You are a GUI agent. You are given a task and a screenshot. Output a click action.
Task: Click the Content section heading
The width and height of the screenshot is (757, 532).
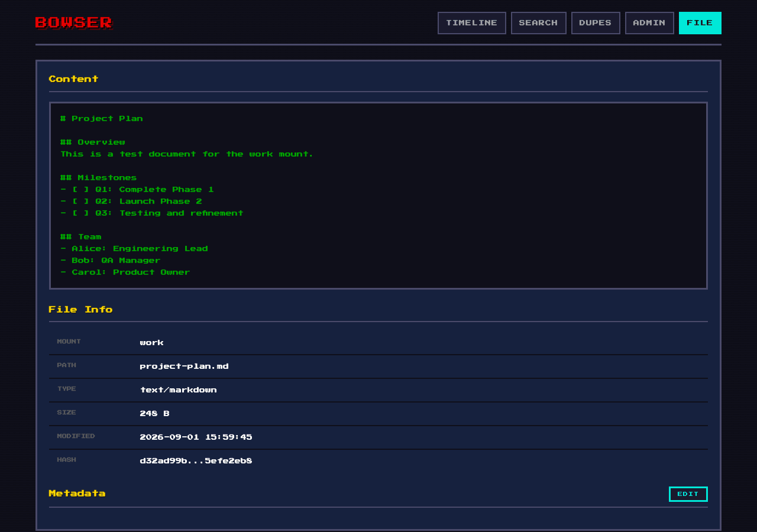click(x=74, y=79)
